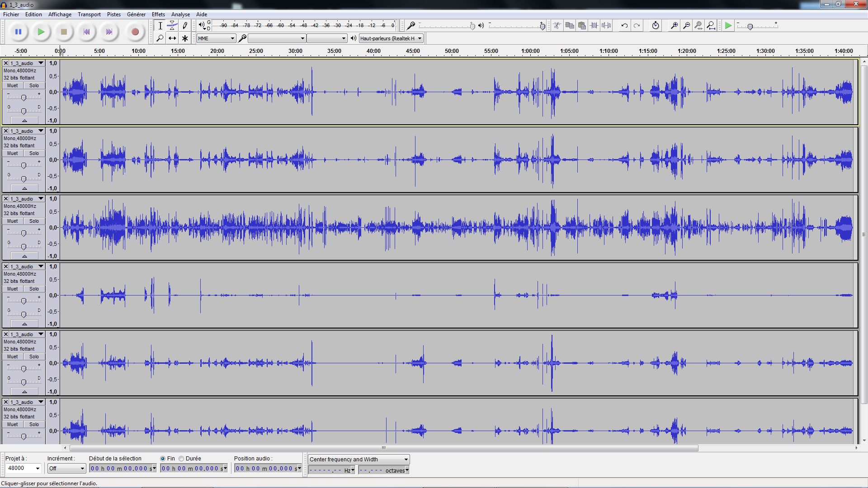Click the Fit Selection zoom icon

(698, 26)
